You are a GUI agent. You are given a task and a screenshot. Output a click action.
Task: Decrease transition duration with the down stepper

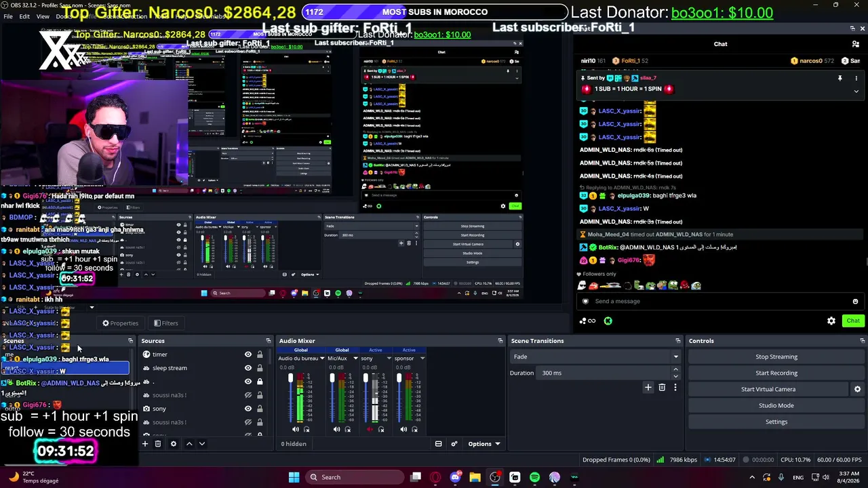click(x=675, y=376)
